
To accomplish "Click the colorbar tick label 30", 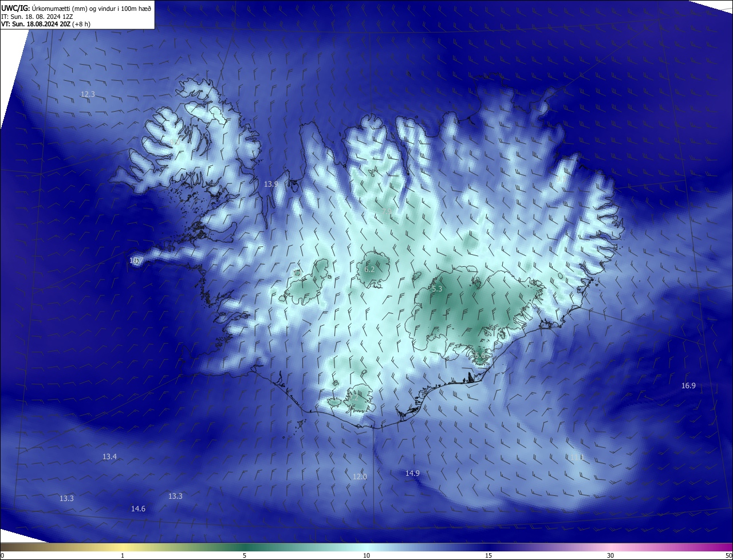I will (610, 555).
